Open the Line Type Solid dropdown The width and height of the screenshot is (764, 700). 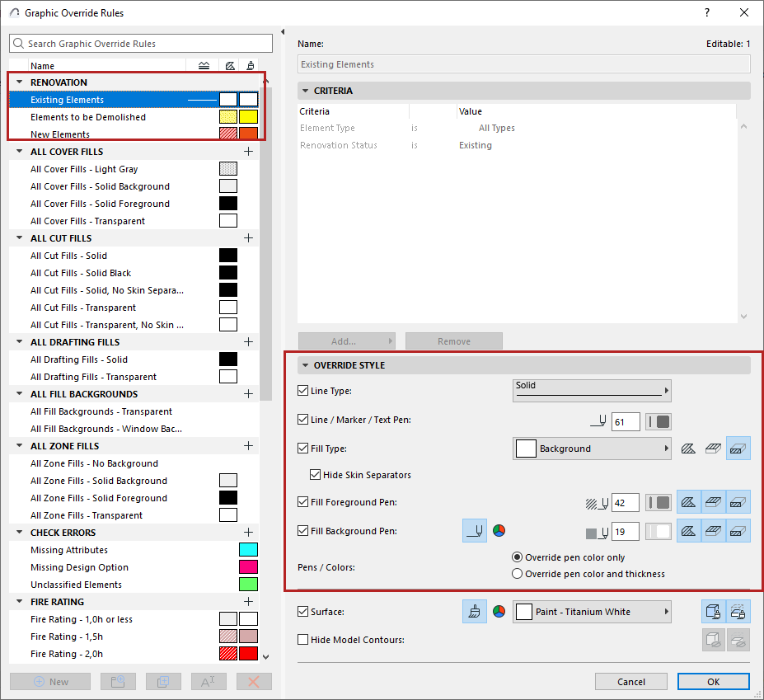[x=592, y=391]
